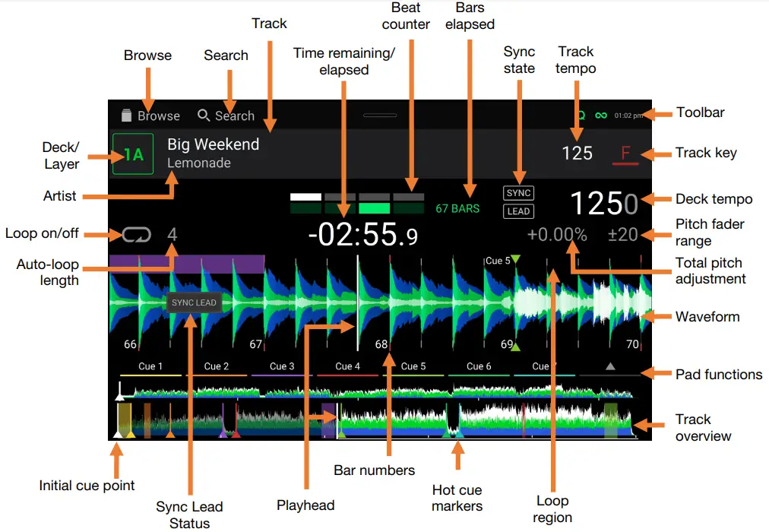Click the track tempo value 125
The image size is (769, 532).
point(578,153)
